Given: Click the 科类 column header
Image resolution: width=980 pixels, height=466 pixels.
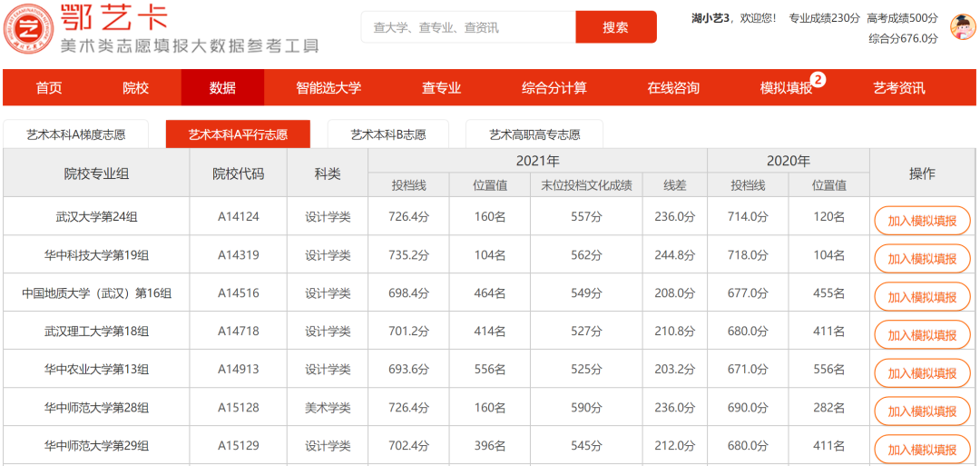Looking at the screenshot, I should tap(328, 174).
